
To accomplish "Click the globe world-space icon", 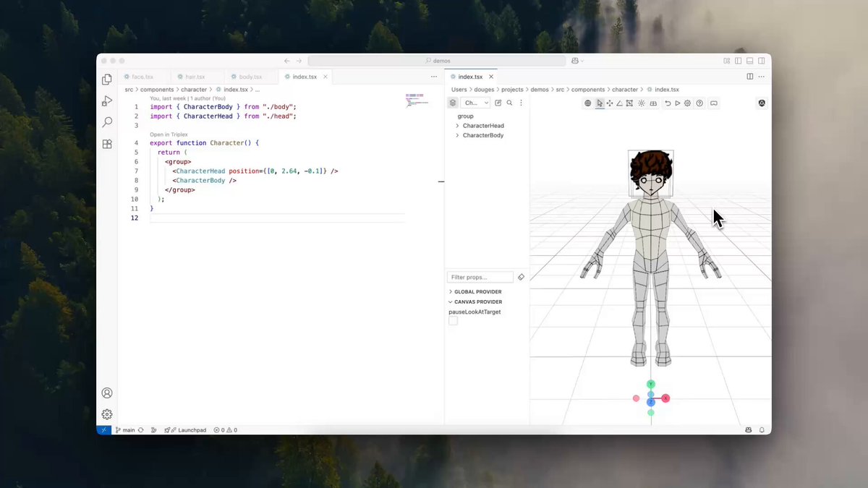I will tap(588, 103).
